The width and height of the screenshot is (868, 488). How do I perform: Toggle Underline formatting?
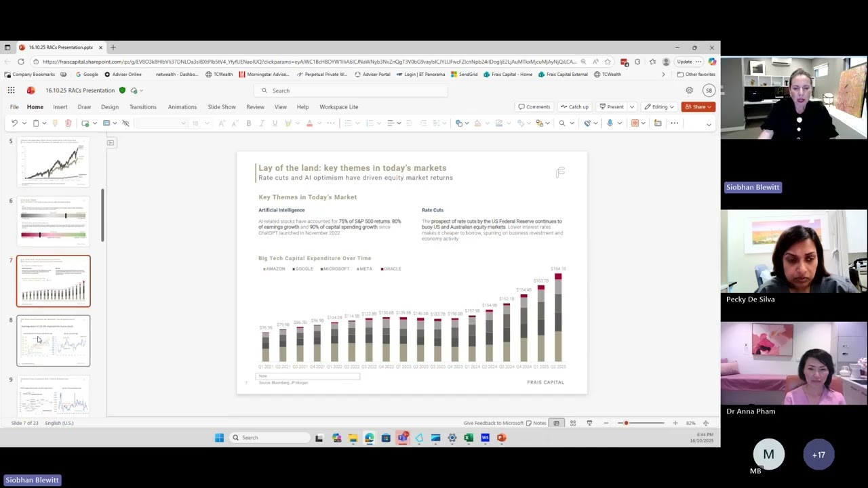coord(275,123)
